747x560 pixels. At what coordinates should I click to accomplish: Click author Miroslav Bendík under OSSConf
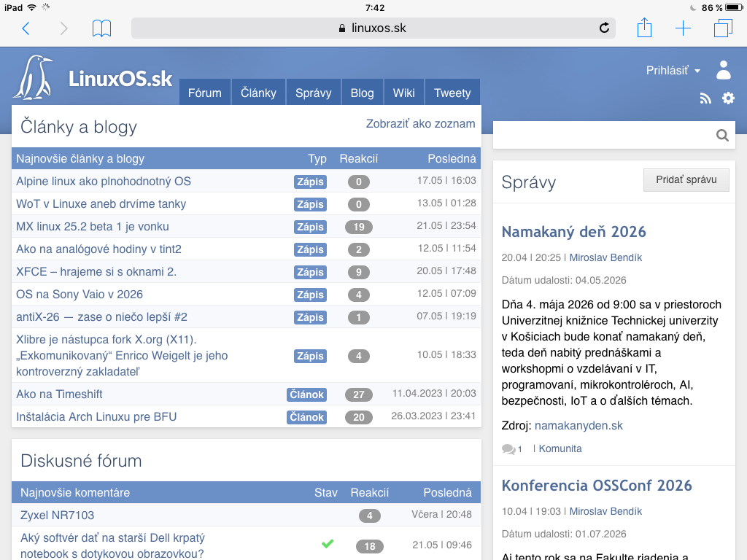tap(605, 511)
